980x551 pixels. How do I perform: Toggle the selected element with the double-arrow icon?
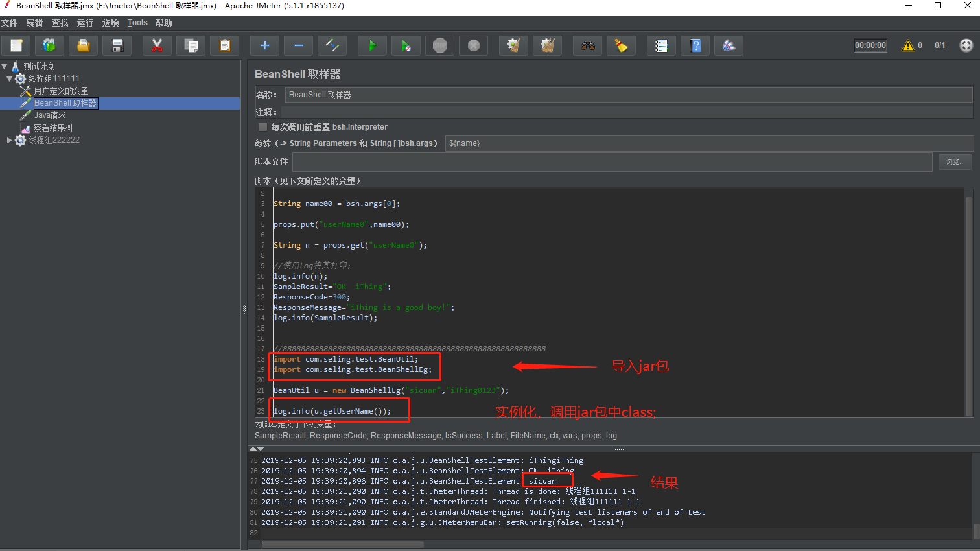click(x=332, y=45)
